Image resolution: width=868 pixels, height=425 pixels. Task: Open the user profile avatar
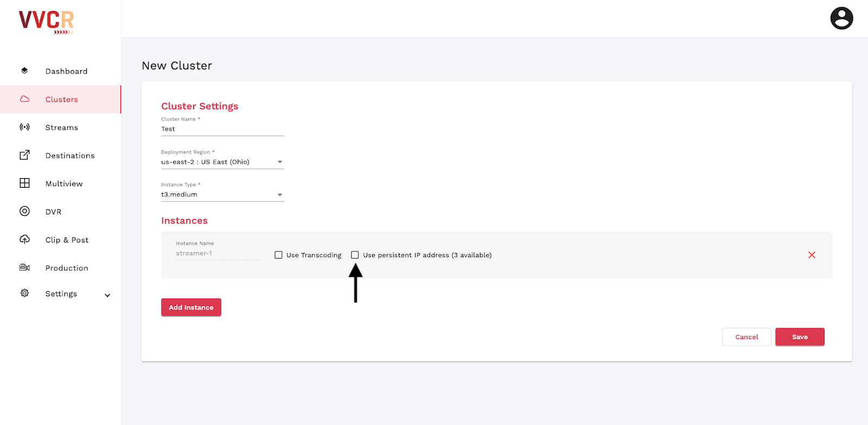841,18
